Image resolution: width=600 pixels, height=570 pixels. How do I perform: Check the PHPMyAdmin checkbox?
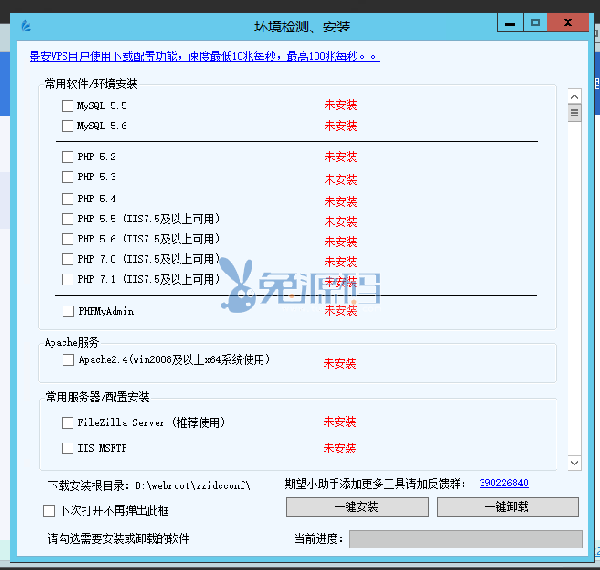click(x=68, y=311)
